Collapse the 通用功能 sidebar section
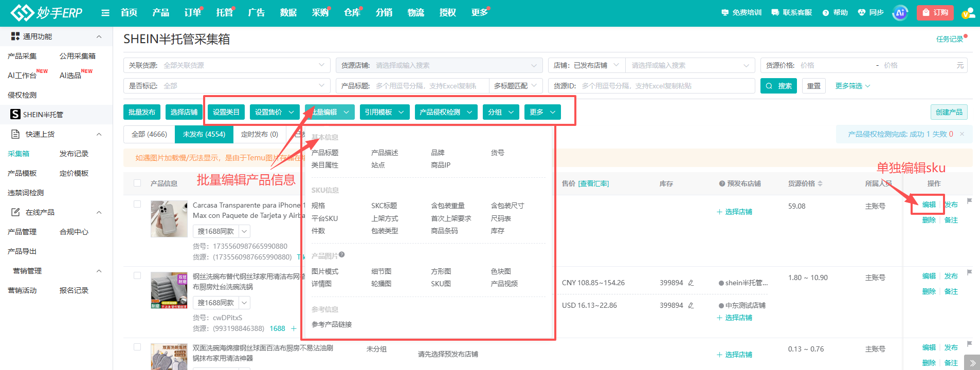Image resolution: width=980 pixels, height=370 pixels. (99, 36)
